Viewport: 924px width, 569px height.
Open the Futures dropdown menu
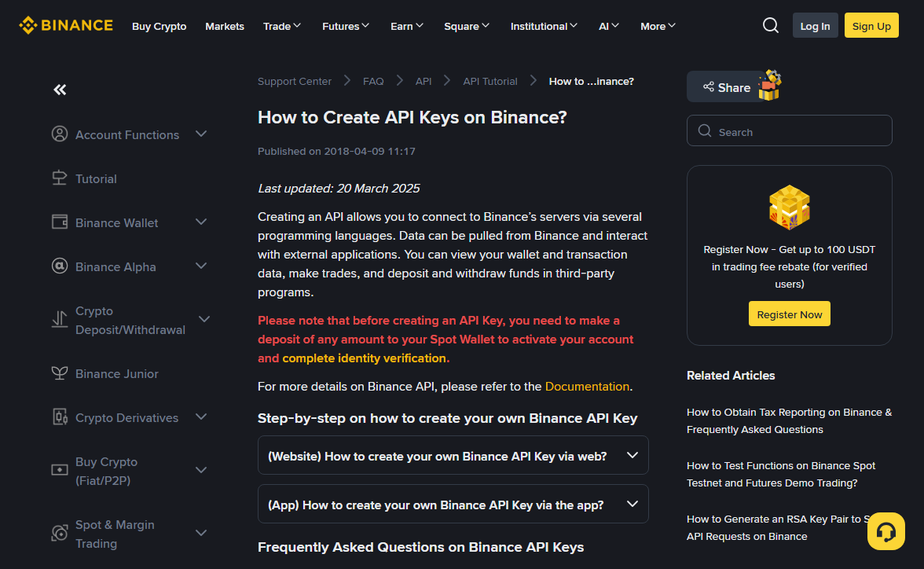(346, 26)
